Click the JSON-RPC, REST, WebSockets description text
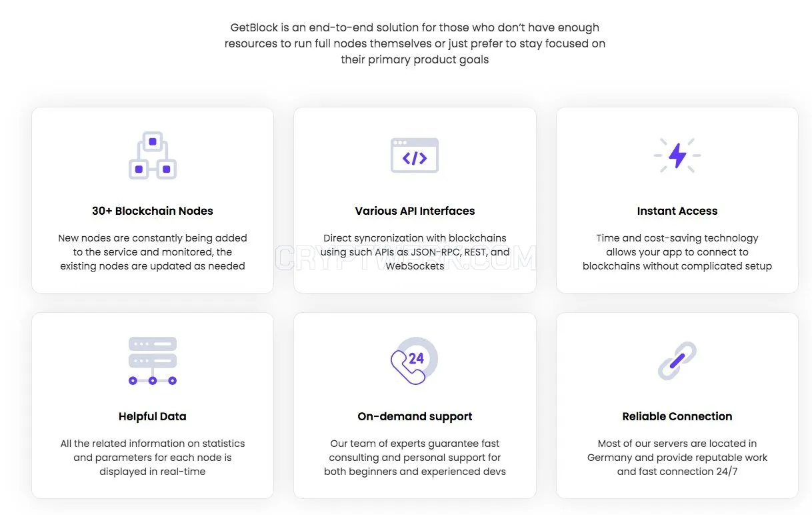 tap(415, 252)
